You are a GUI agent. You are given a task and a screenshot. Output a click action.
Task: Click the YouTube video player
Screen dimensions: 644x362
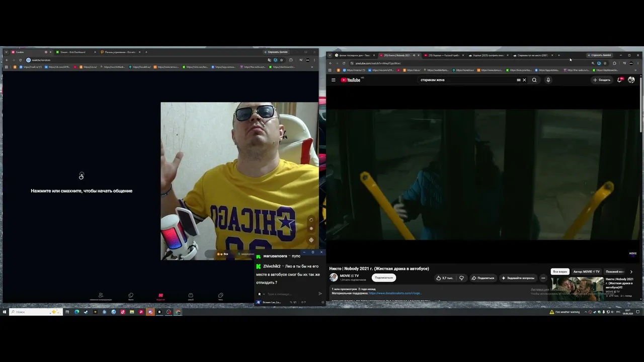(x=482, y=174)
